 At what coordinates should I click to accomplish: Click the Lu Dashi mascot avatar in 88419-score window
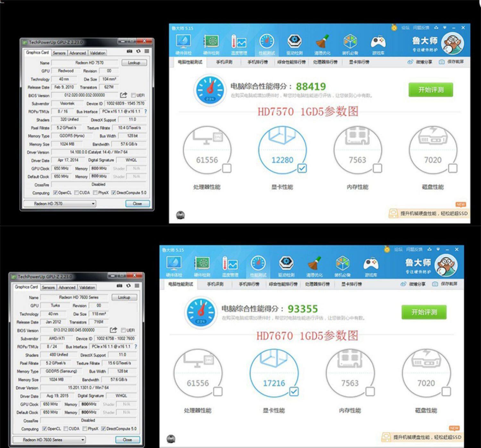tap(452, 44)
